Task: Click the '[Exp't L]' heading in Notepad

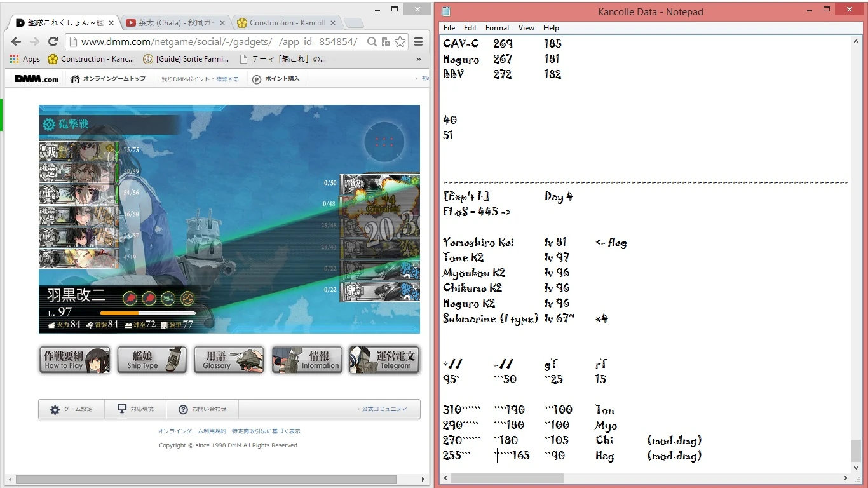Action: click(466, 196)
